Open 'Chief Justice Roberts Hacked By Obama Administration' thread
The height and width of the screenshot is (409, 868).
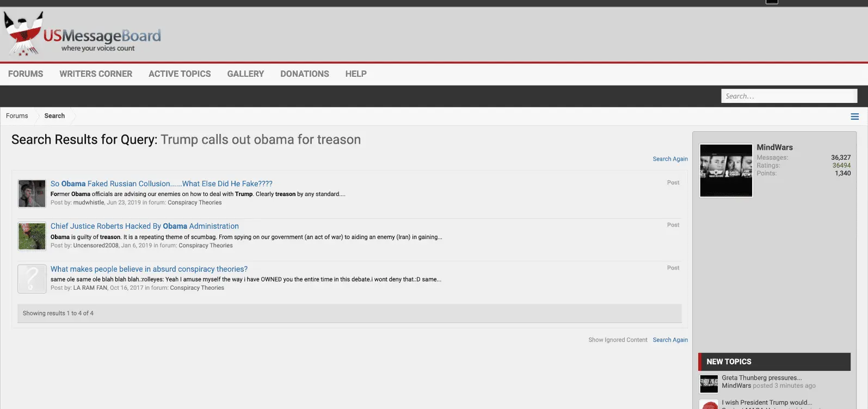coord(145,226)
